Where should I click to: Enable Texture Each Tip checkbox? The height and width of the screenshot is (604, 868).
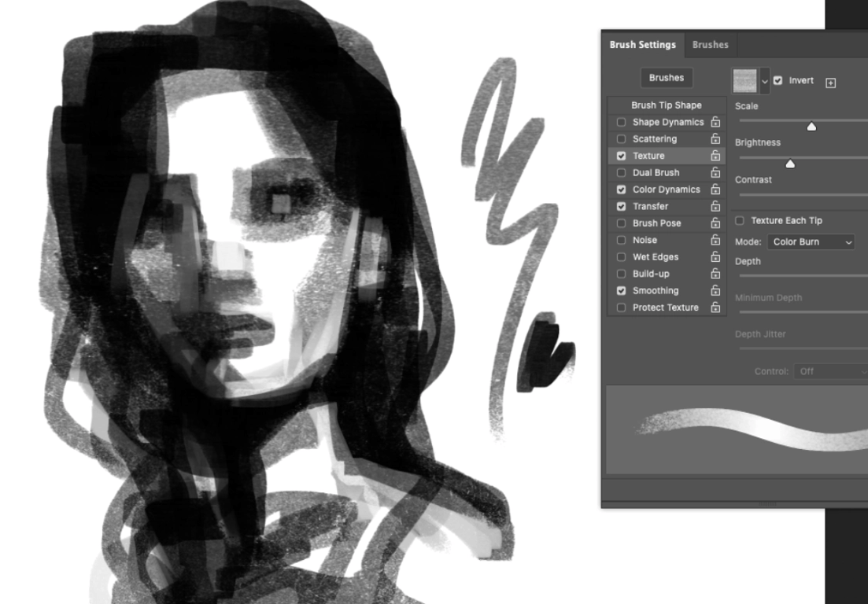(740, 221)
